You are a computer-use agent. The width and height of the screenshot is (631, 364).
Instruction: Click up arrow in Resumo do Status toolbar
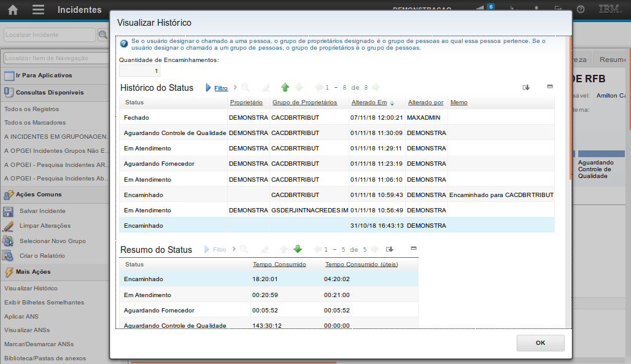point(284,249)
